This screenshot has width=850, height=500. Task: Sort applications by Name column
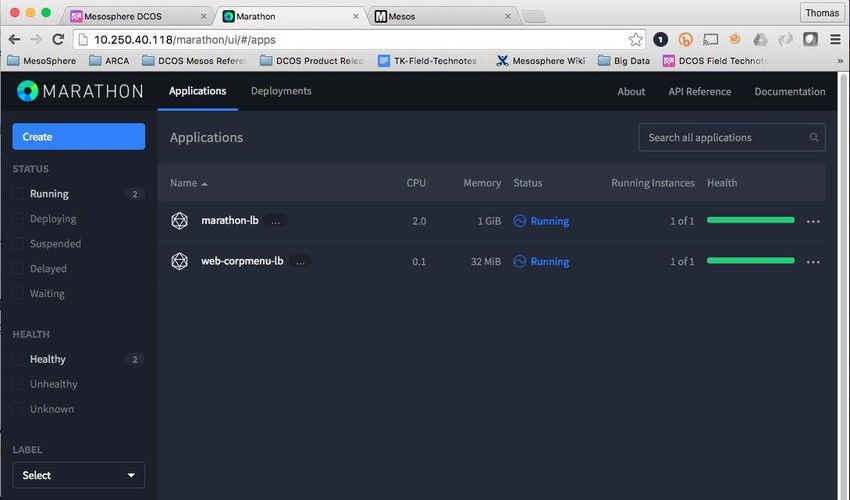(x=189, y=183)
